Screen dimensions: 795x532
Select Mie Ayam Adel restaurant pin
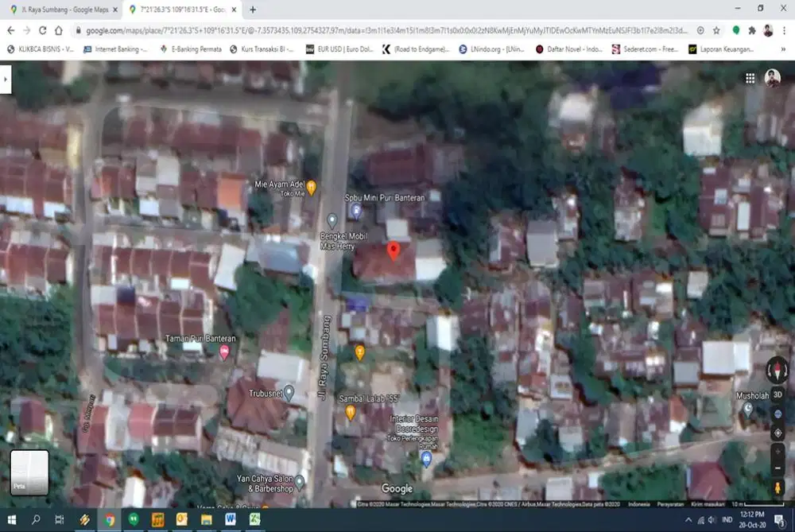(x=312, y=188)
